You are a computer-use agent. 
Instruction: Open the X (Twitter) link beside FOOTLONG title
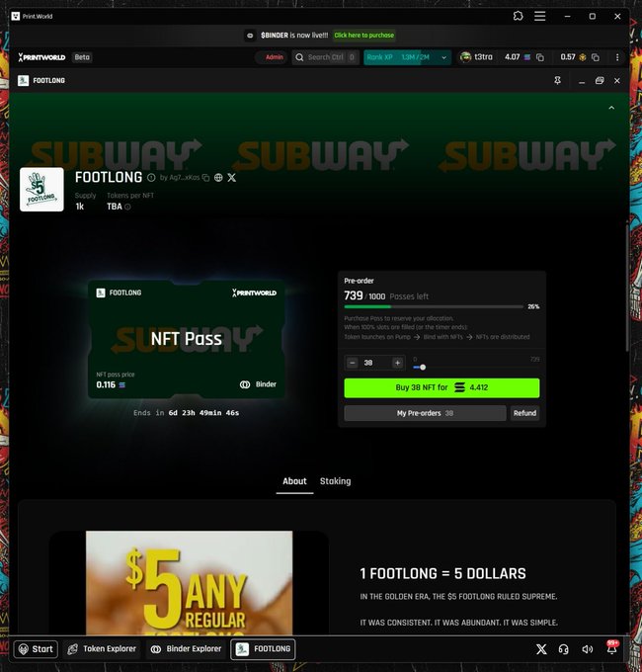pos(231,178)
